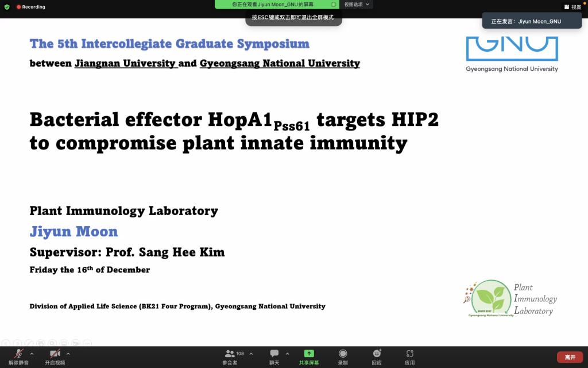
Task: Open the 参会者 participants panel
Action: pos(230,356)
